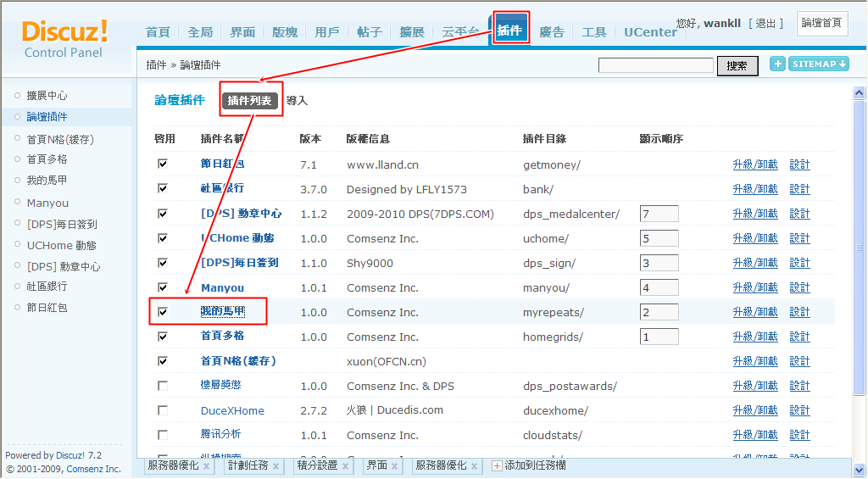Click the 論壇首頁 button
Screen dimensions: 868x479
[822, 23]
